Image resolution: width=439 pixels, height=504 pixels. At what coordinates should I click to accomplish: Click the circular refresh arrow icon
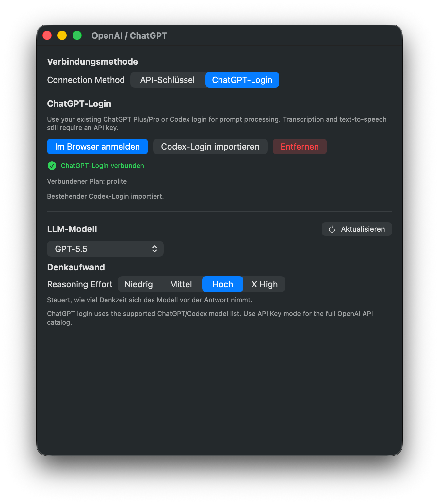tap(332, 229)
